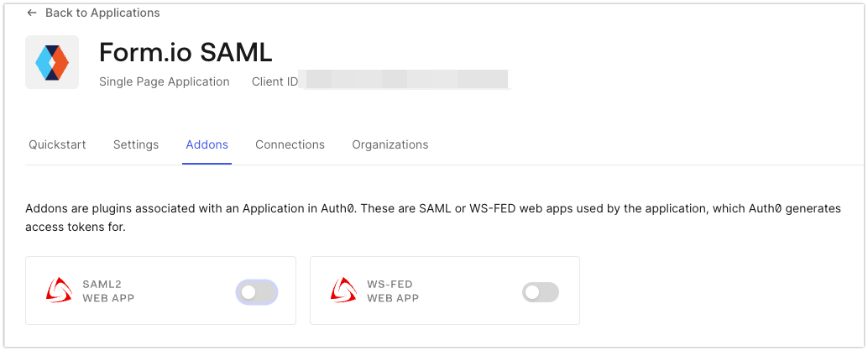Select the redacted Client ID value
The image size is (868, 351).
pyautogui.click(x=405, y=79)
